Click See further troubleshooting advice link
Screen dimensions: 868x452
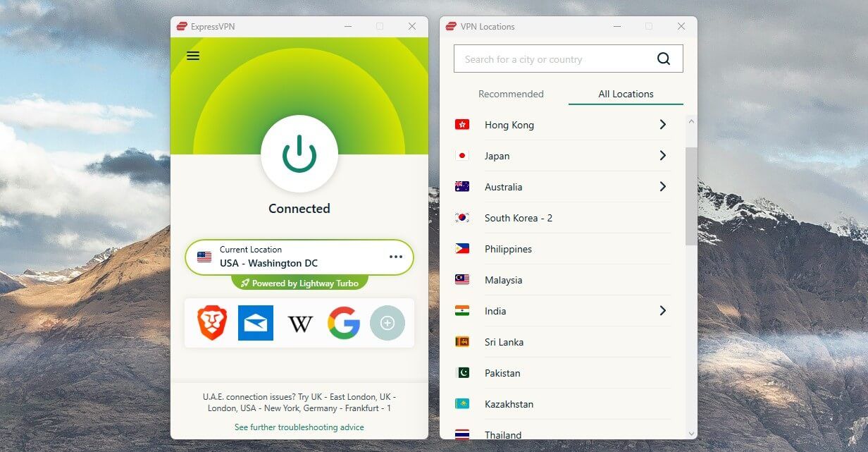click(x=299, y=427)
